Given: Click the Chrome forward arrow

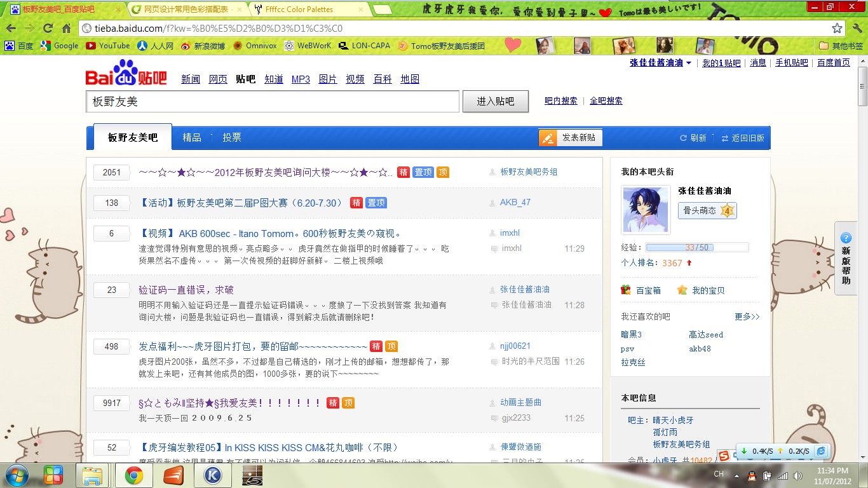Looking at the screenshot, I should click(x=29, y=29).
